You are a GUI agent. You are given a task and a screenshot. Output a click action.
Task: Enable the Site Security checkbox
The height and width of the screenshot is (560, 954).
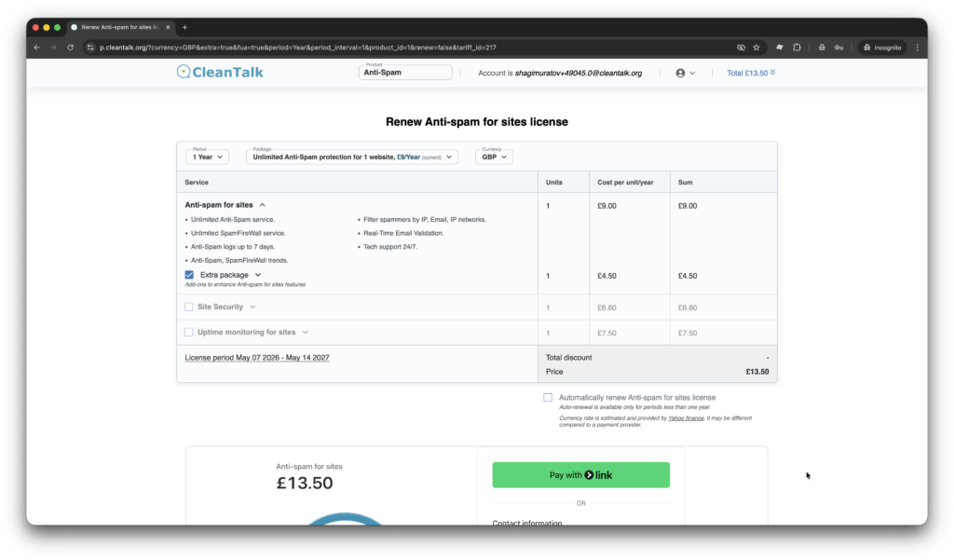(x=188, y=307)
